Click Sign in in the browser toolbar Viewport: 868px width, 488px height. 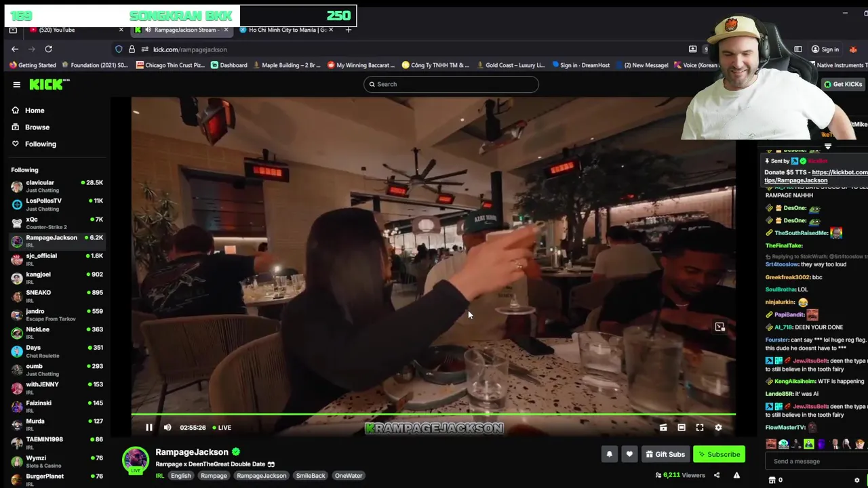(825, 49)
